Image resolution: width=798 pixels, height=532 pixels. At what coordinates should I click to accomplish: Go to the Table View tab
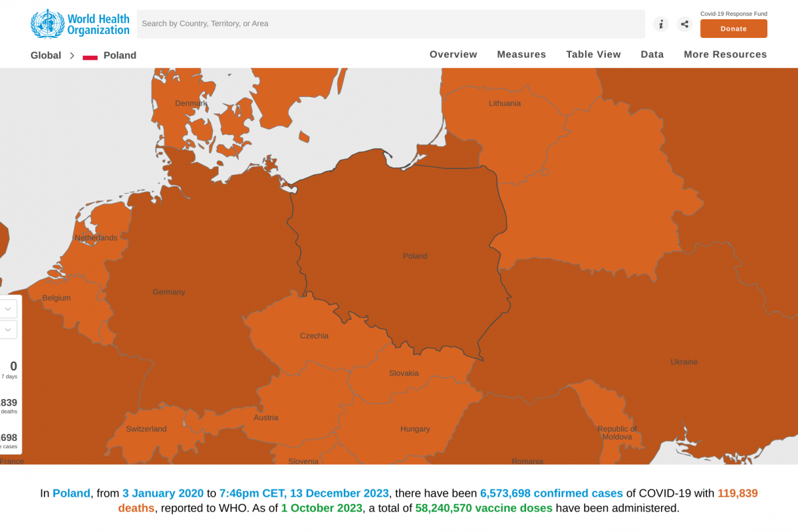[x=593, y=55]
